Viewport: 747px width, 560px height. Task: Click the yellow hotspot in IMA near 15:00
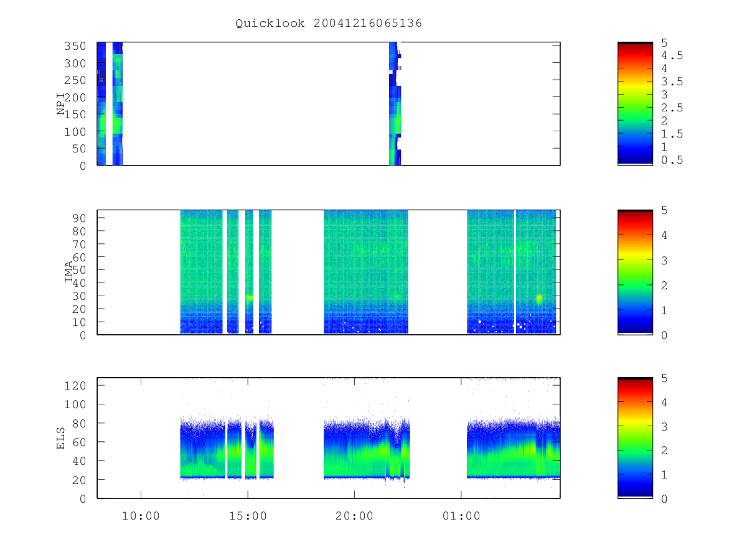pyautogui.click(x=250, y=298)
